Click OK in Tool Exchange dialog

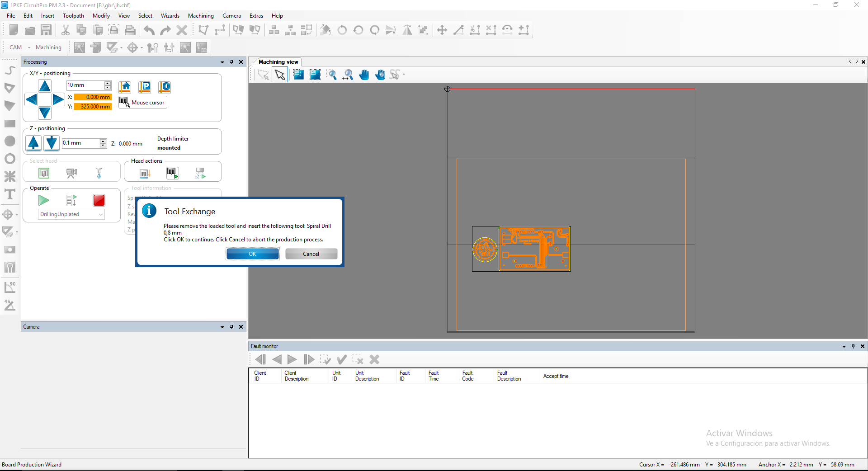[252, 254]
